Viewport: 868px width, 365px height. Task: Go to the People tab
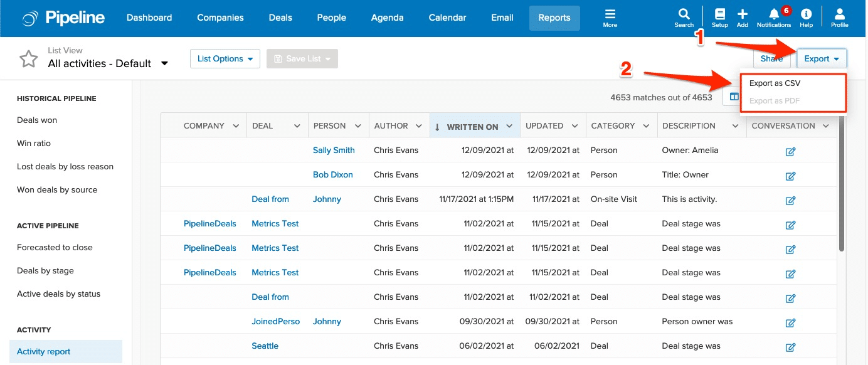(332, 18)
